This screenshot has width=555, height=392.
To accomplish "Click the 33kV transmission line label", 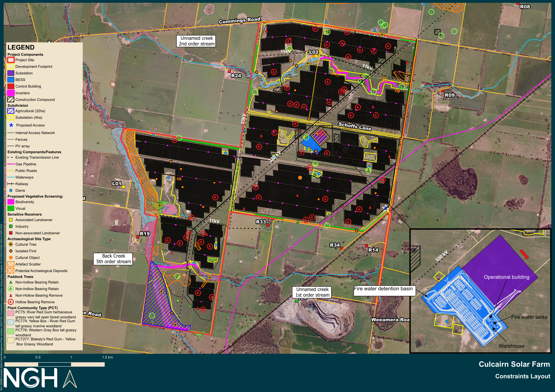I will click(243, 119).
